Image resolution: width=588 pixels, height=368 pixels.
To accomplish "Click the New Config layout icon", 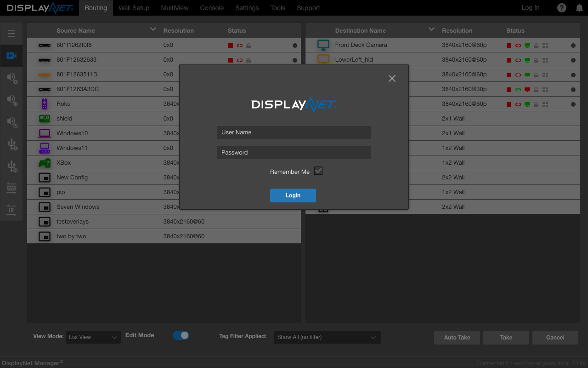I will point(45,178).
